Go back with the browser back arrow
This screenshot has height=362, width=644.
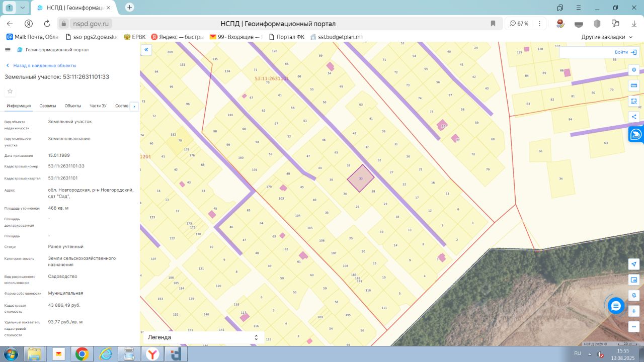coord(10,24)
